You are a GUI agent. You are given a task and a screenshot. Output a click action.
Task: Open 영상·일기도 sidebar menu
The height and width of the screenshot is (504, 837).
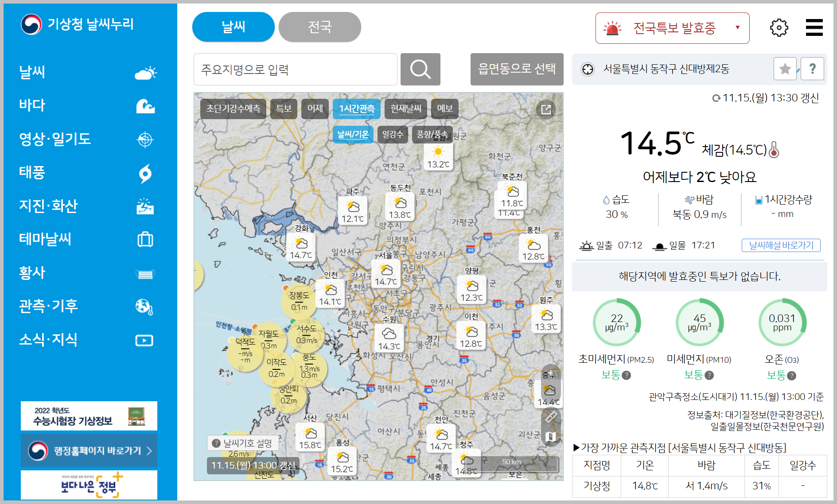tap(89, 139)
